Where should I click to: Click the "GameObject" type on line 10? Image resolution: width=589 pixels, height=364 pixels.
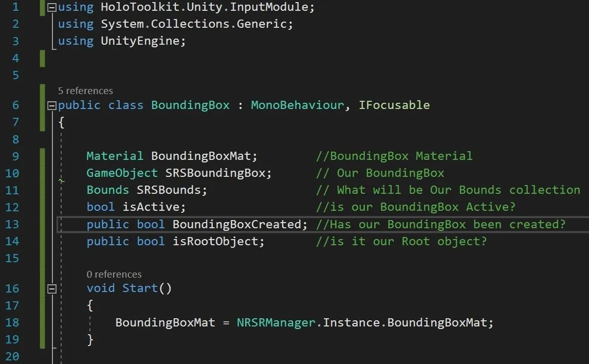point(122,173)
